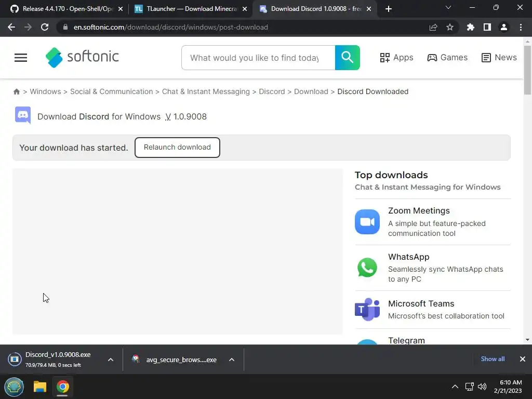532x399 pixels.
Task: Click the Softonic logo
Action: pyautogui.click(x=82, y=57)
